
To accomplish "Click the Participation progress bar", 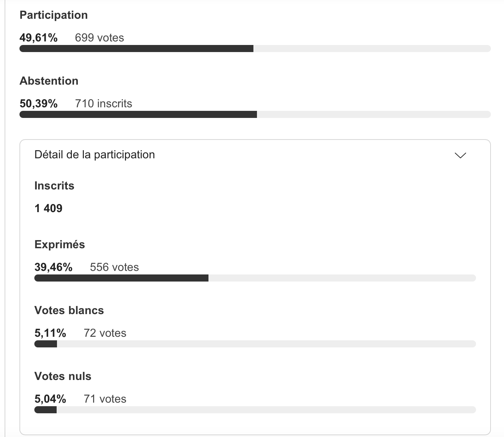I will point(255,49).
